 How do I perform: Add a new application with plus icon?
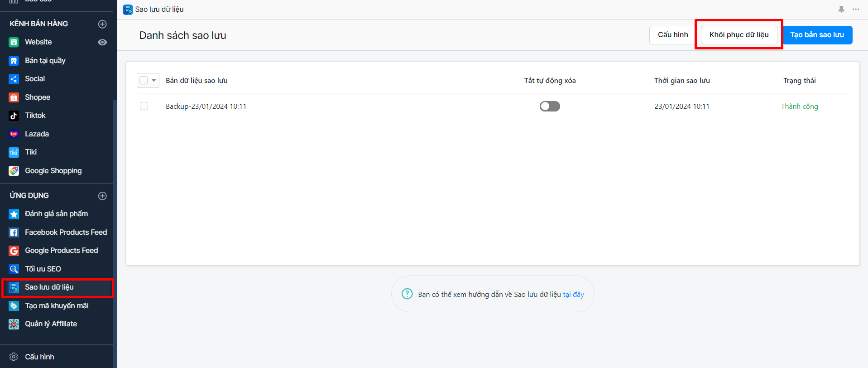click(103, 196)
